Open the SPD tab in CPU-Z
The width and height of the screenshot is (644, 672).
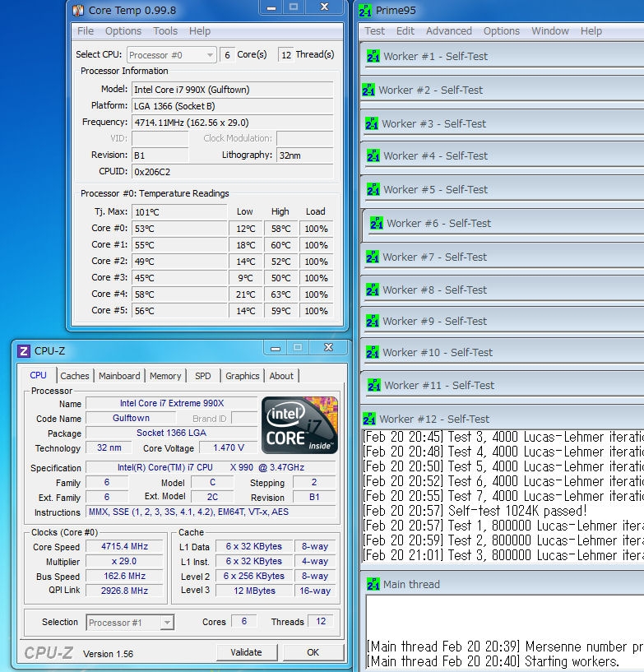click(x=202, y=376)
